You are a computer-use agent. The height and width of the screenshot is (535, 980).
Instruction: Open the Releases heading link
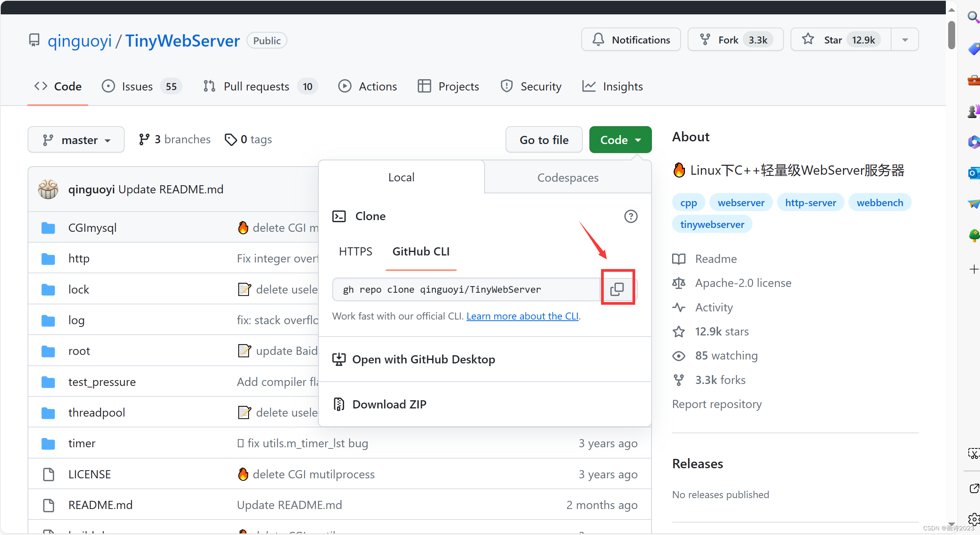tap(697, 464)
